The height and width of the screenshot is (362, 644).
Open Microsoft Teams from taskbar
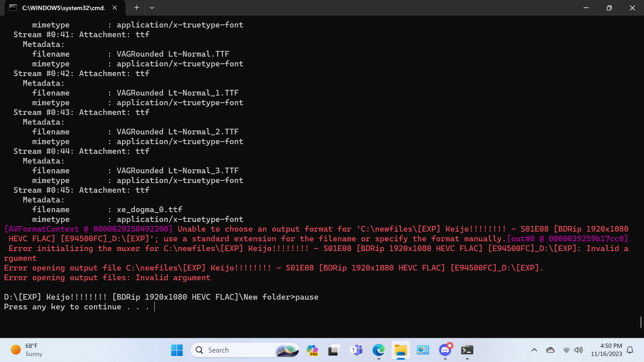coord(356,350)
